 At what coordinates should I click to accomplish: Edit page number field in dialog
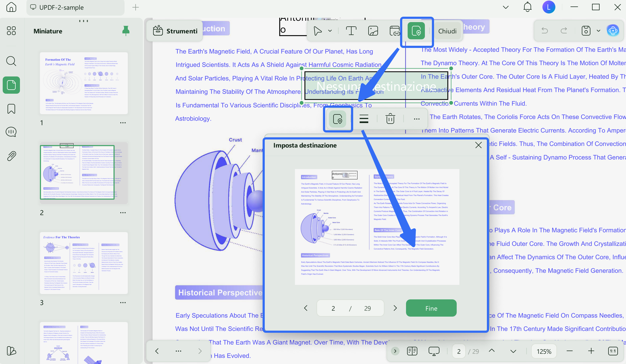(333, 308)
